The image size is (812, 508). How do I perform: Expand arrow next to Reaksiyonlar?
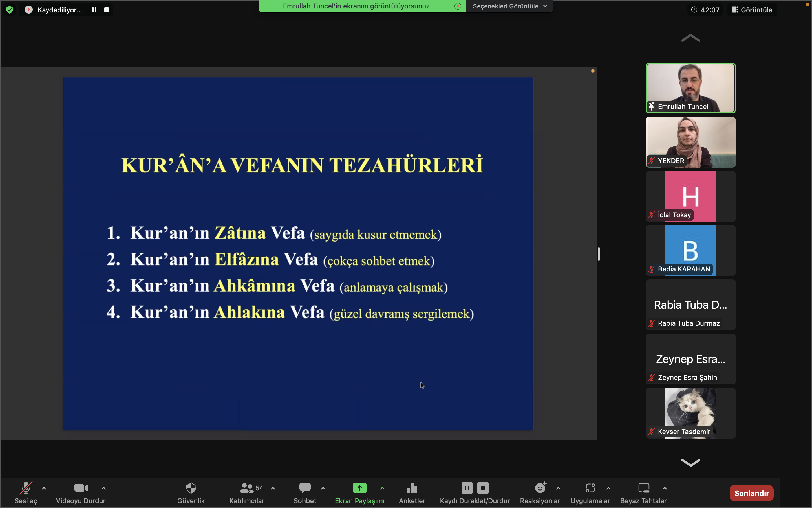pyautogui.click(x=558, y=488)
